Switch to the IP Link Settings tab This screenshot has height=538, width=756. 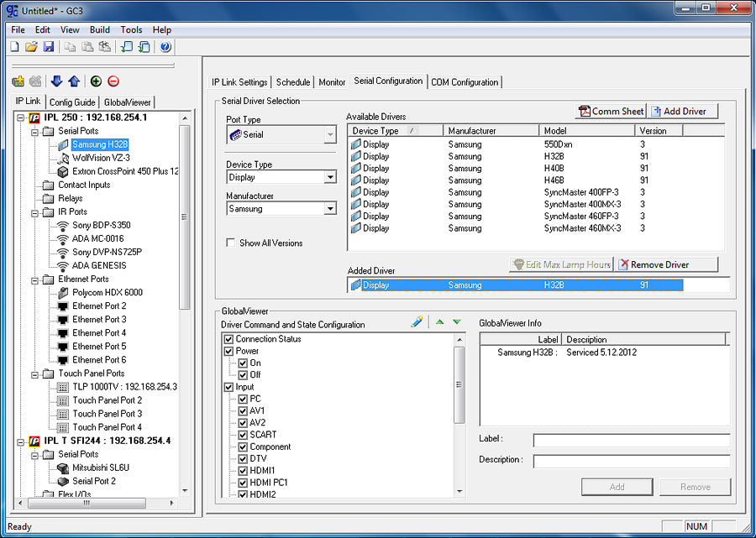pyautogui.click(x=239, y=82)
